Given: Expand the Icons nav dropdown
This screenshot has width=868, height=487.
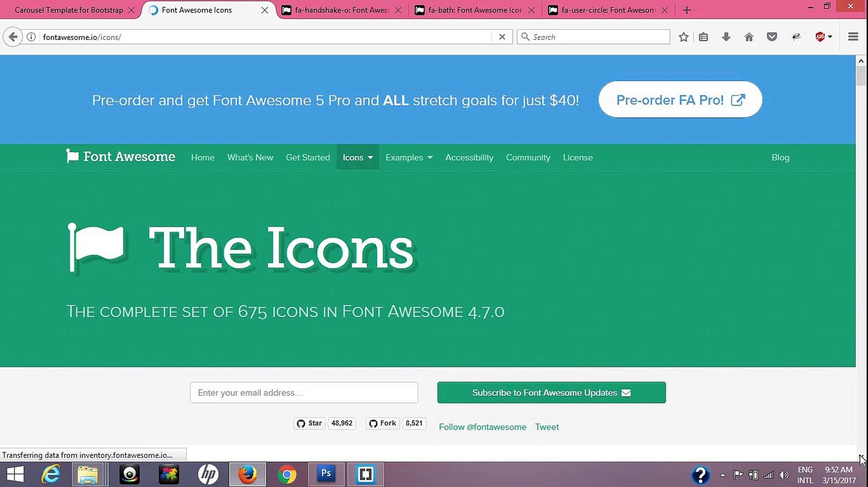Looking at the screenshot, I should (357, 158).
